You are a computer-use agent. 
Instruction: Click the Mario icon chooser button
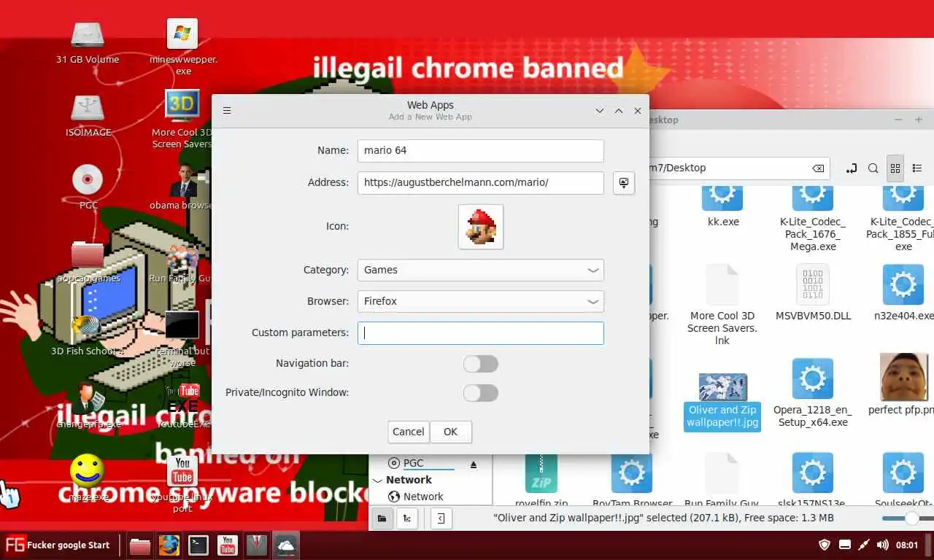(x=481, y=227)
